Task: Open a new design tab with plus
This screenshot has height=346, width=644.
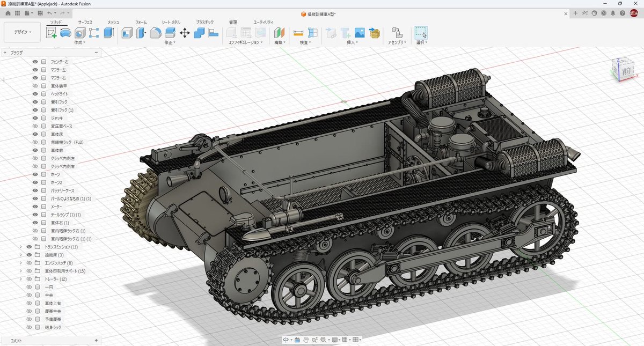Action: tap(575, 12)
